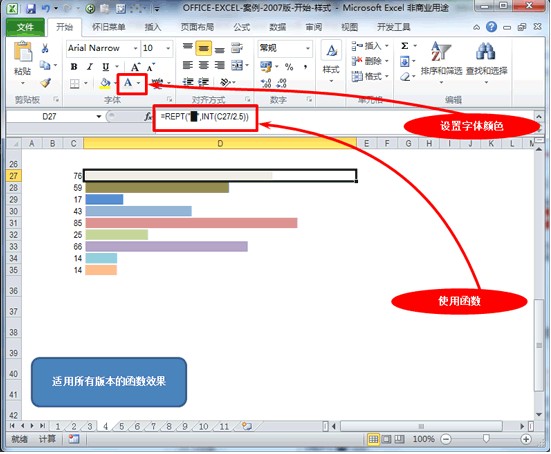Open 排序和筛选 Sort and Filter

tap(441, 63)
